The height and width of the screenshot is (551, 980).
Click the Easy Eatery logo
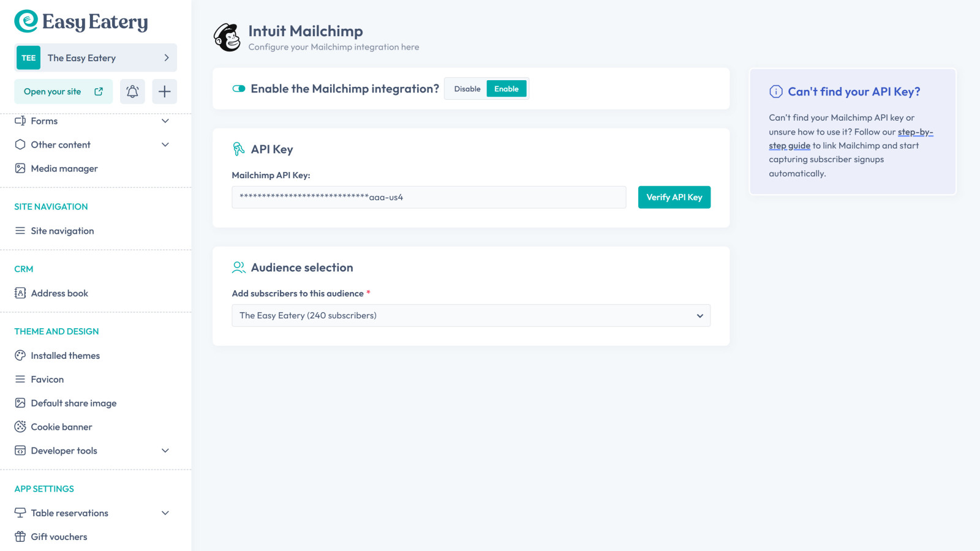tap(81, 22)
